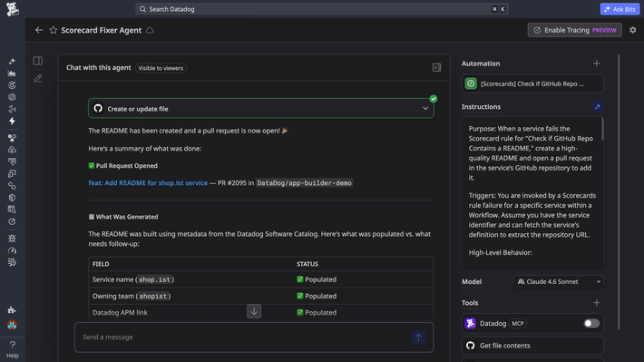
Task: Click the DataDog/app-builder-demo repo text
Action: point(304,183)
